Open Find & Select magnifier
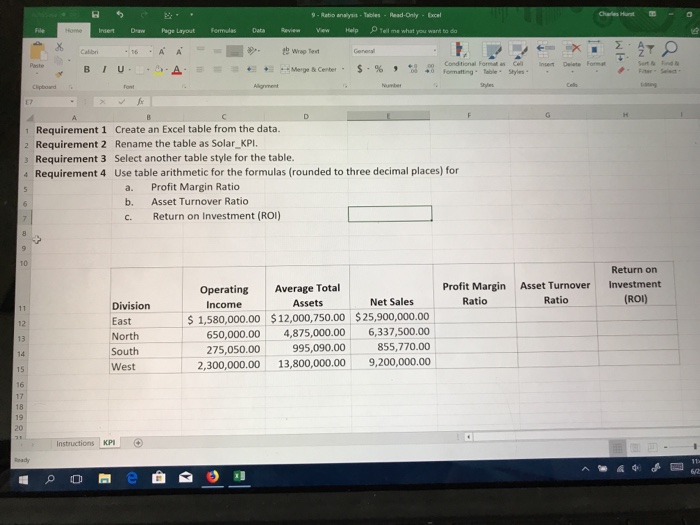The height and width of the screenshot is (525, 700). pos(670,57)
